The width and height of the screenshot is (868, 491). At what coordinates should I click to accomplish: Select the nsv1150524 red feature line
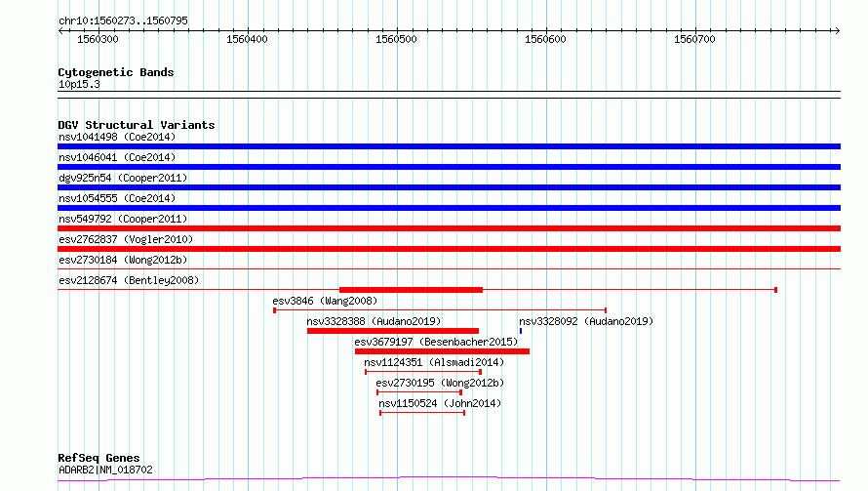(x=422, y=413)
